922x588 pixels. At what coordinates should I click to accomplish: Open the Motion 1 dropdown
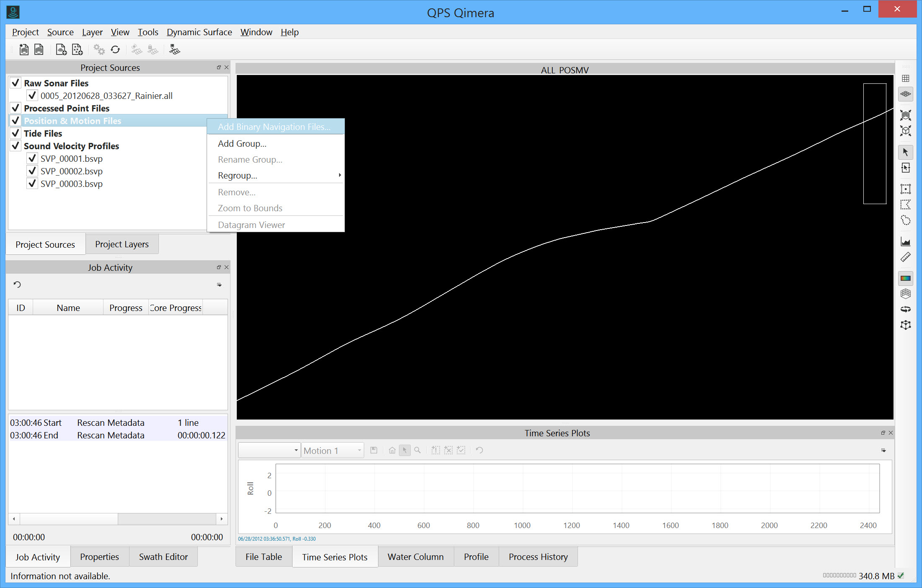332,451
